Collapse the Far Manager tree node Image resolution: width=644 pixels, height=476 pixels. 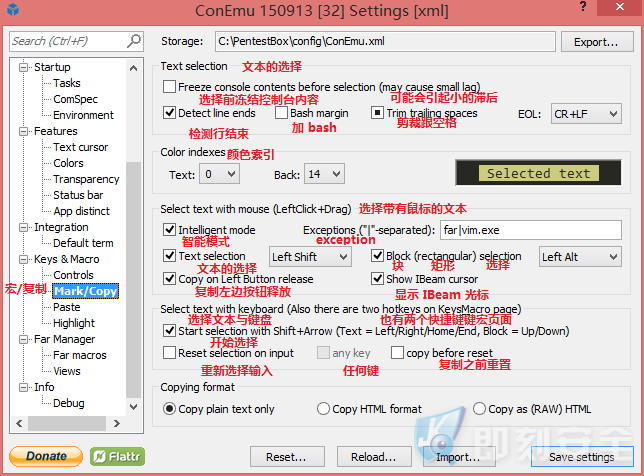(24, 339)
